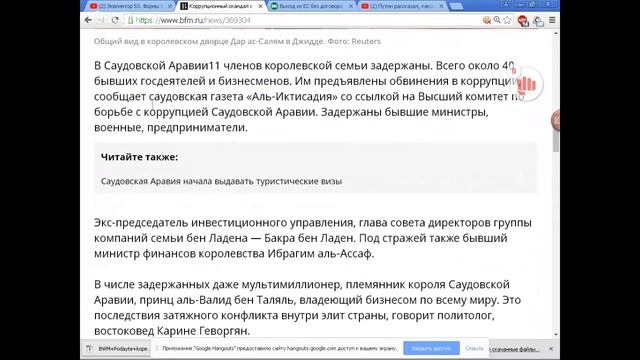Click the page scrollbar up arrow
This screenshot has height=360, width=640.
pos(556,32)
